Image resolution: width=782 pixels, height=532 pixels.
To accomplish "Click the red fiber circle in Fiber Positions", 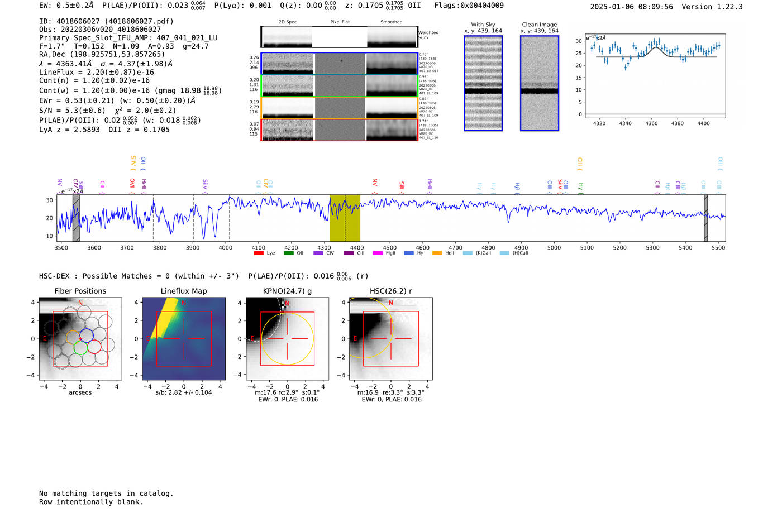I will click(x=94, y=346).
